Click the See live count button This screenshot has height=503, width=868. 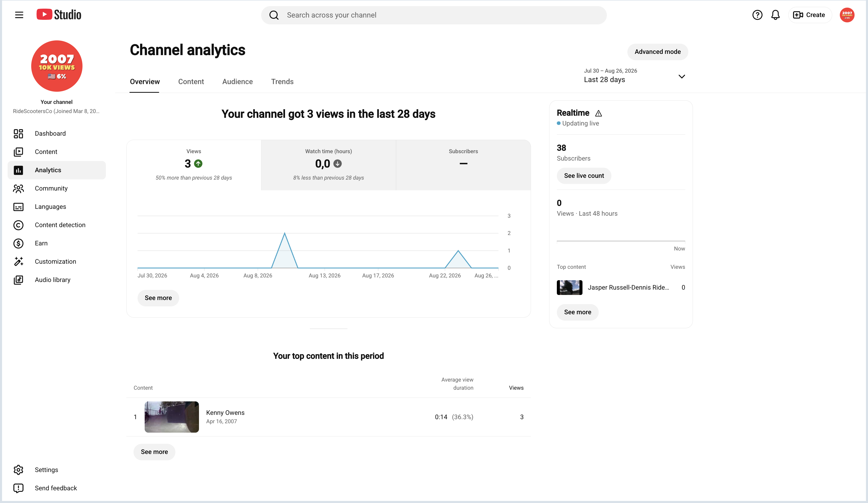[x=584, y=176]
